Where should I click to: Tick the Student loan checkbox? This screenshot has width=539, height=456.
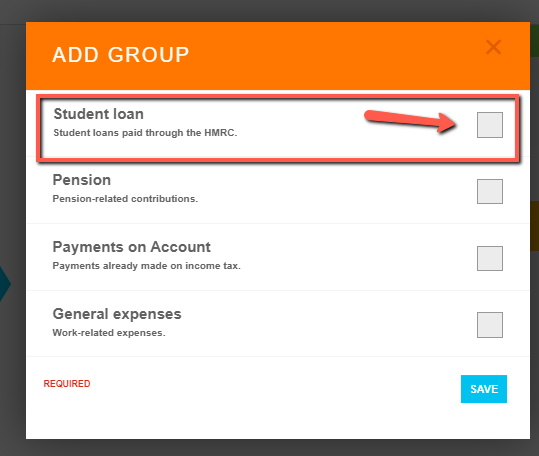point(490,125)
